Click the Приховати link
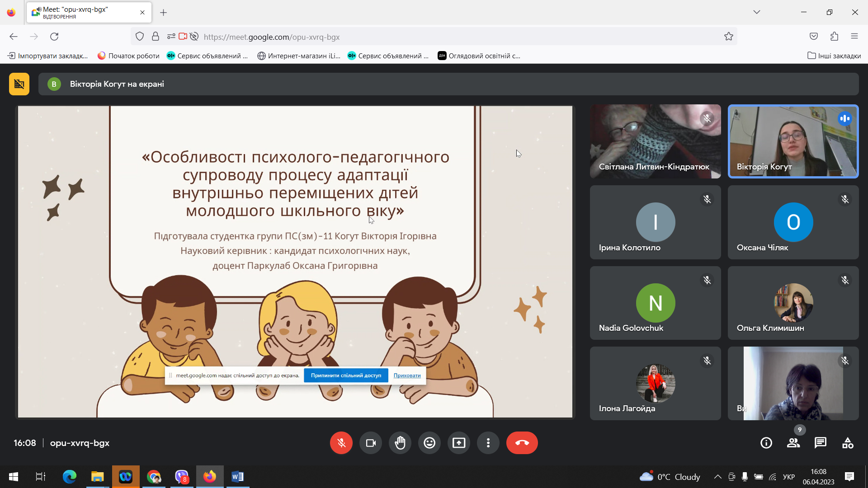This screenshot has height=488, width=868. click(x=407, y=375)
